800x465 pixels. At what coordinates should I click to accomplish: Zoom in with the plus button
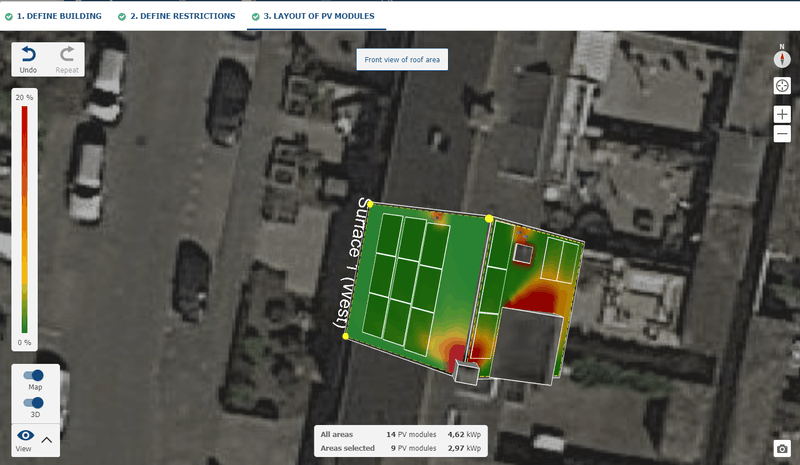click(x=782, y=114)
